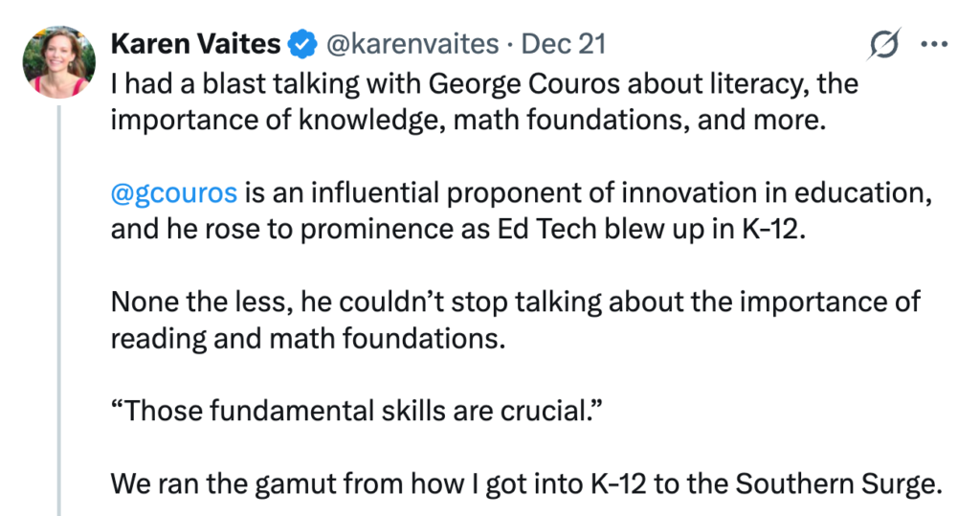Follow the @gcouros mention link
This screenshot has width=980, height=516.
point(173,191)
